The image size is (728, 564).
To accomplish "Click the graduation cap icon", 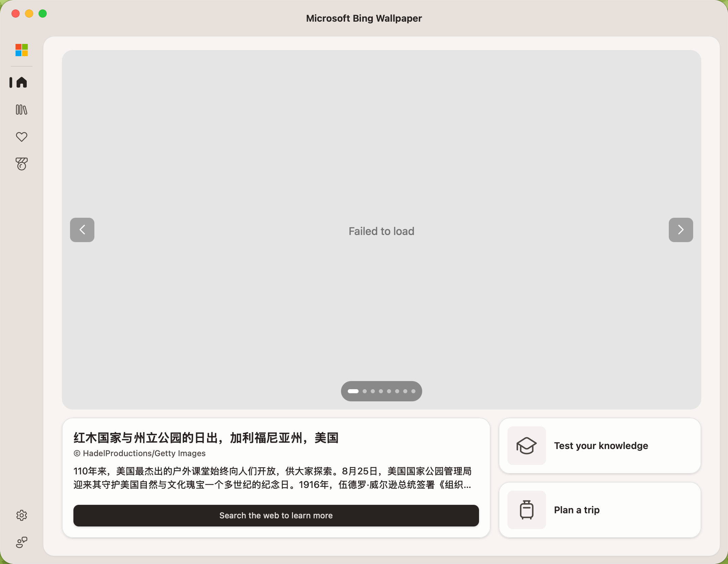I will click(527, 446).
